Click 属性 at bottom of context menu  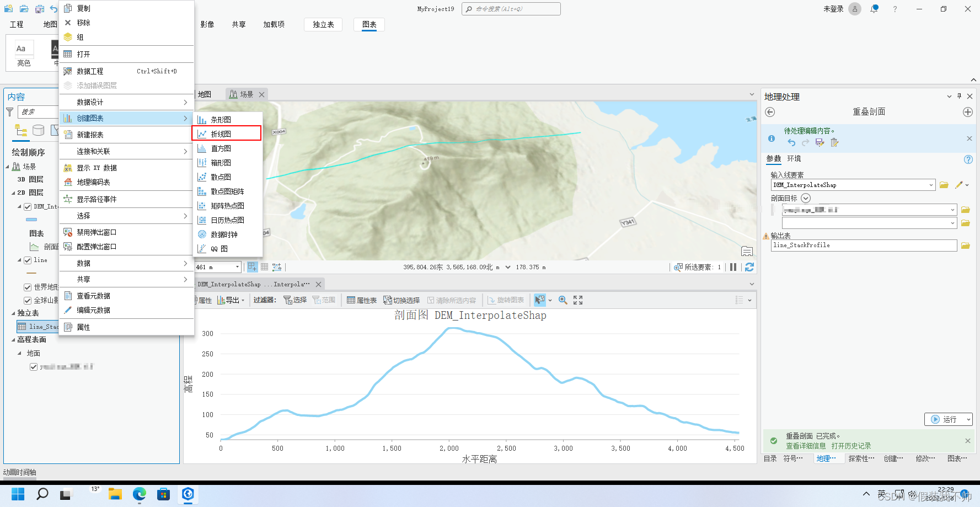126,327
